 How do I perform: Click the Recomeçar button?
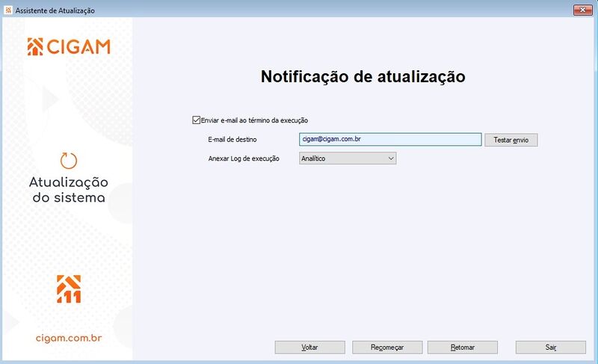[x=387, y=348]
